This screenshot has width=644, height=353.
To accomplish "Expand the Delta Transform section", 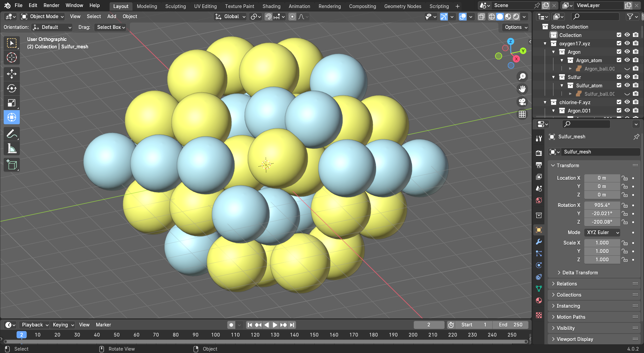I will [580, 273].
